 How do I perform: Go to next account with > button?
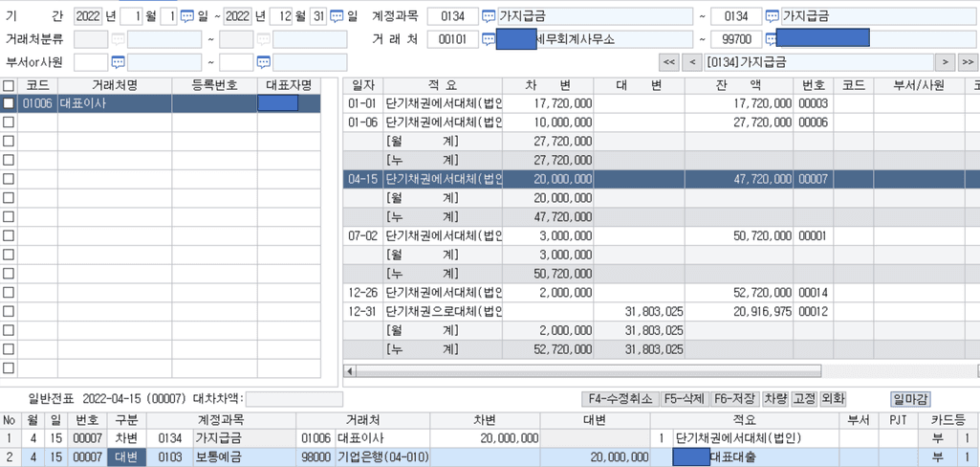(x=945, y=62)
